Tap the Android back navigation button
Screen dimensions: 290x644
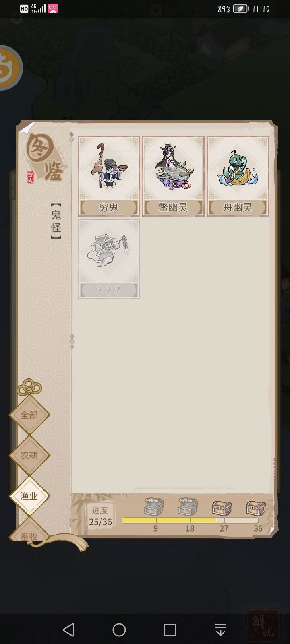(x=69, y=630)
